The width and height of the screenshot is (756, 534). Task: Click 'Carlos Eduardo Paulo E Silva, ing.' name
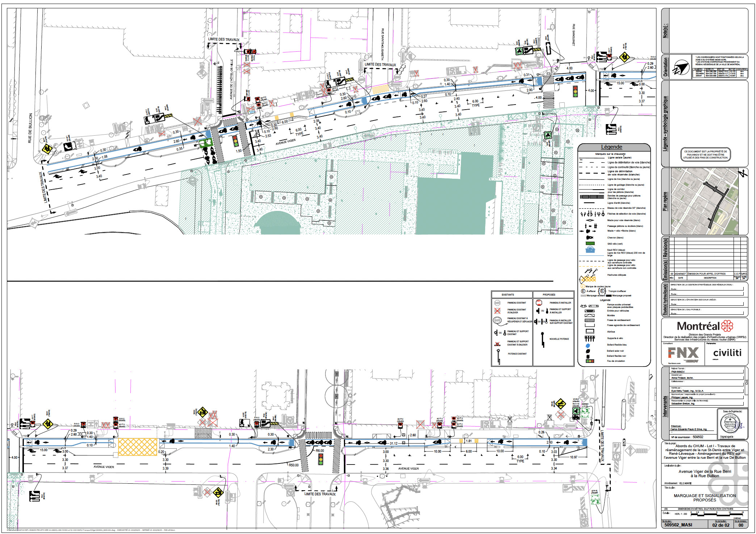pos(689,429)
